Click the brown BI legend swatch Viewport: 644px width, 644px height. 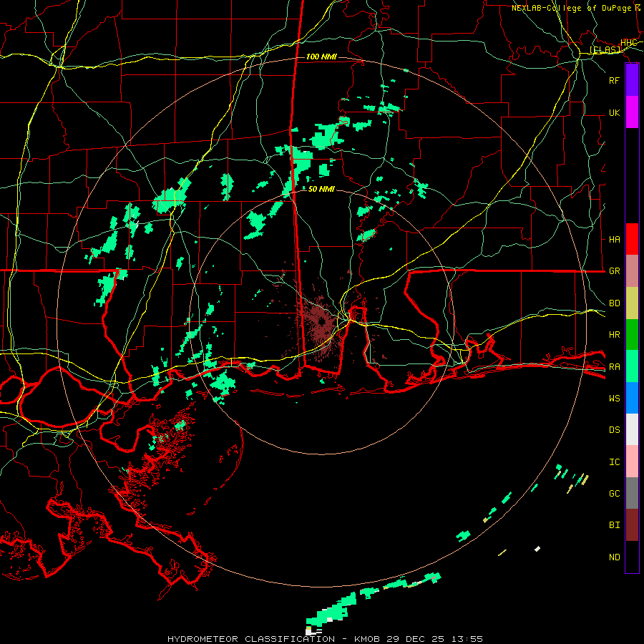pyautogui.click(x=632, y=525)
